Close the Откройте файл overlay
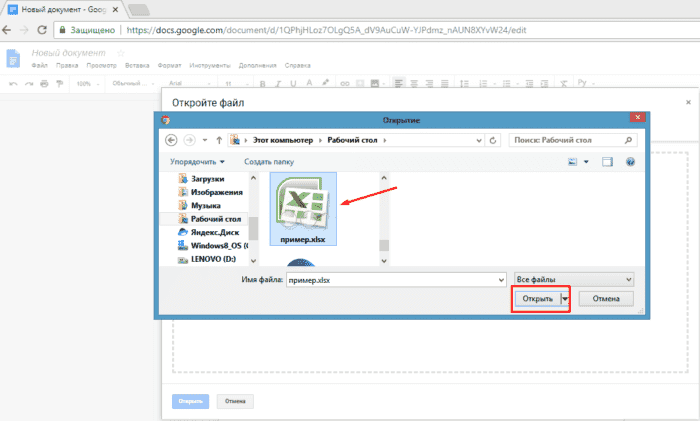Image resolution: width=700 pixels, height=421 pixels. tap(688, 102)
